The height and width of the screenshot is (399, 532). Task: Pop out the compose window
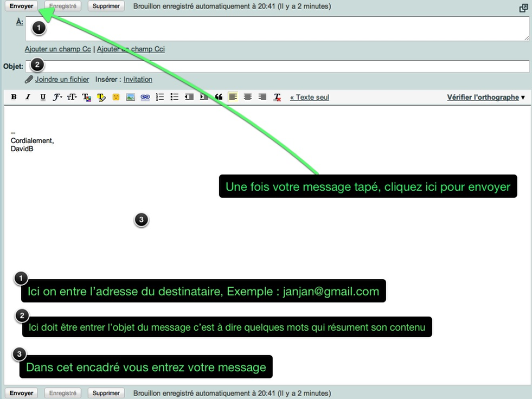(524, 8)
